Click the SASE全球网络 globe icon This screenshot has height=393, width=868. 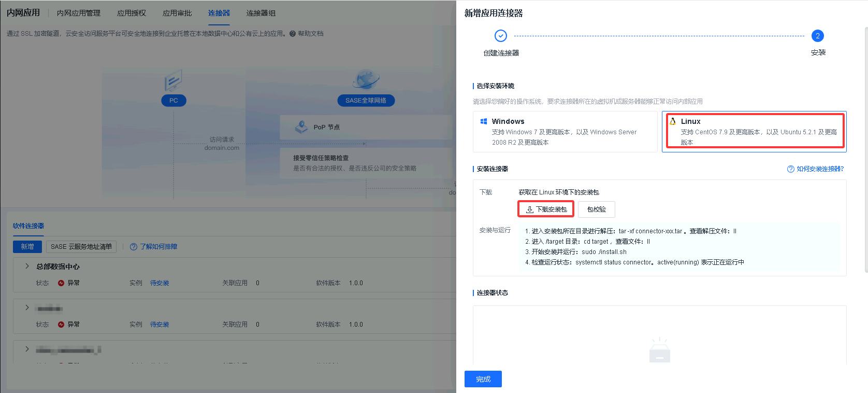point(366,79)
